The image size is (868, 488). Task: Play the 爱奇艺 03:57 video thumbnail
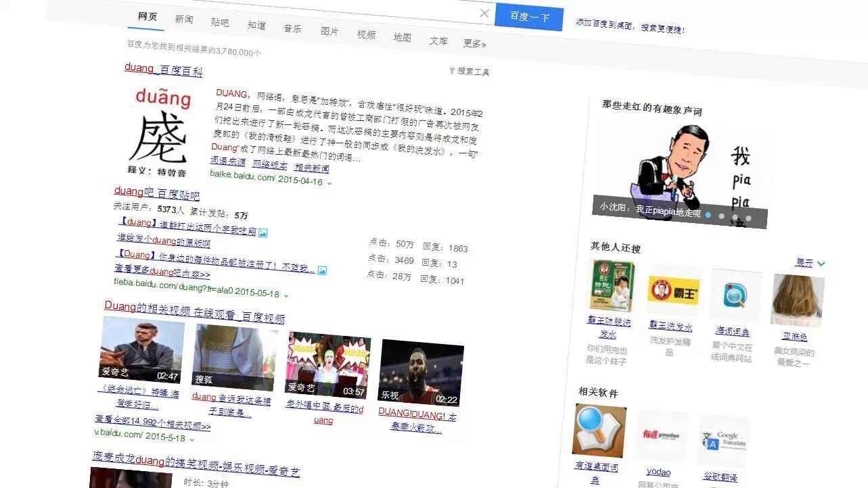tap(328, 366)
